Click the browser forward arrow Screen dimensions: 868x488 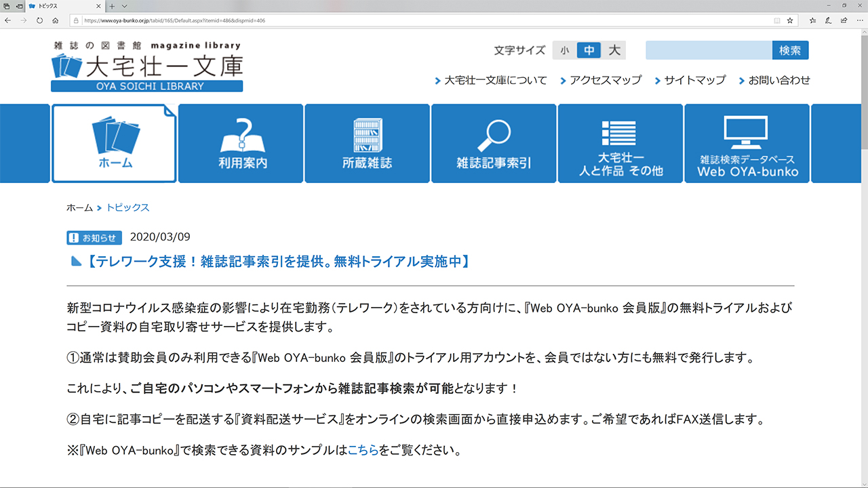tap(24, 20)
